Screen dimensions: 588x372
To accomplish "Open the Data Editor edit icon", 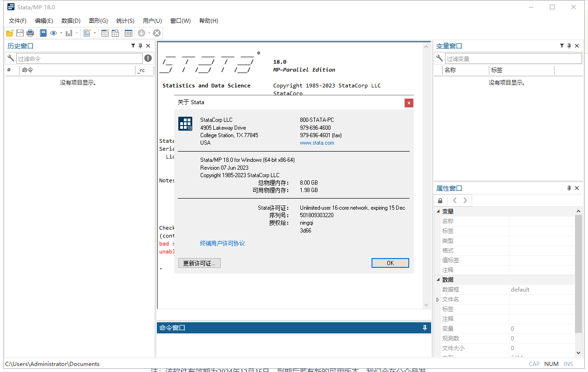I will pos(105,33).
